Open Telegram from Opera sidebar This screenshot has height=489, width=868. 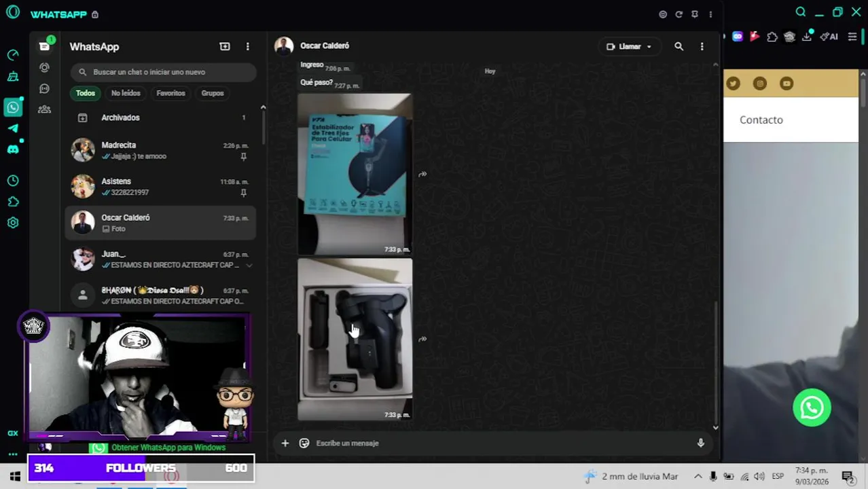[x=13, y=128]
